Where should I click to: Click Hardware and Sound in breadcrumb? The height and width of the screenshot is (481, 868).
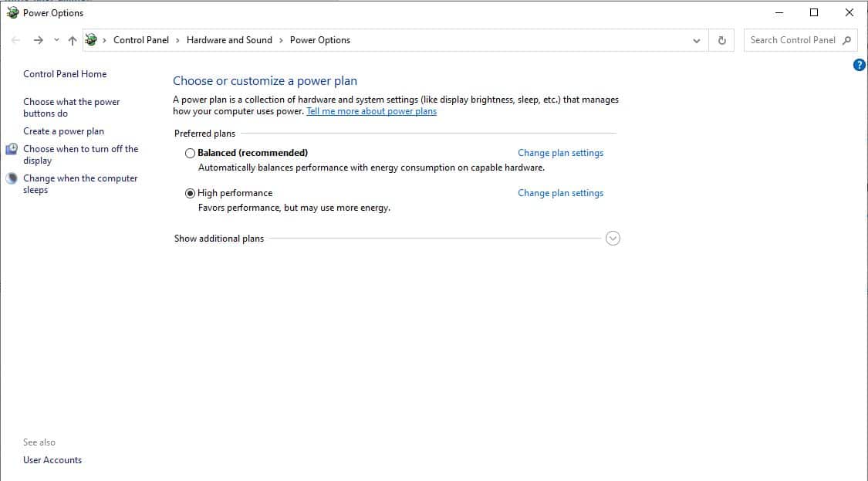(229, 40)
